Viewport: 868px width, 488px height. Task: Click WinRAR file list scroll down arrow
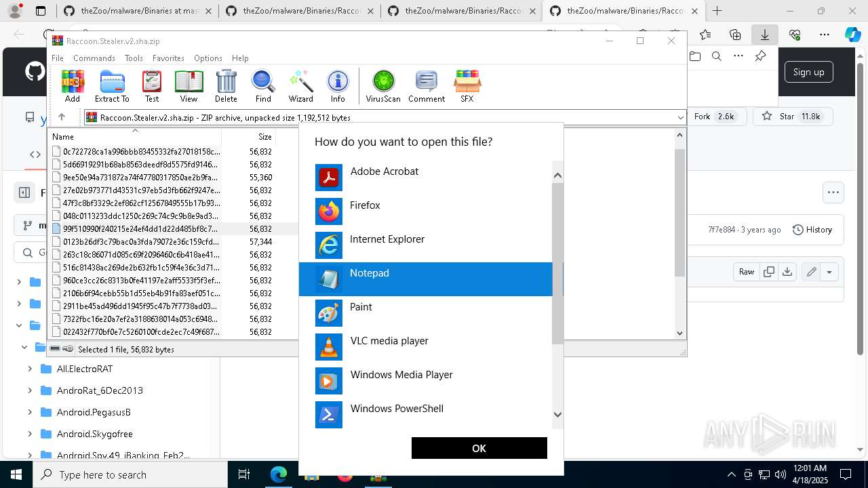pos(680,333)
